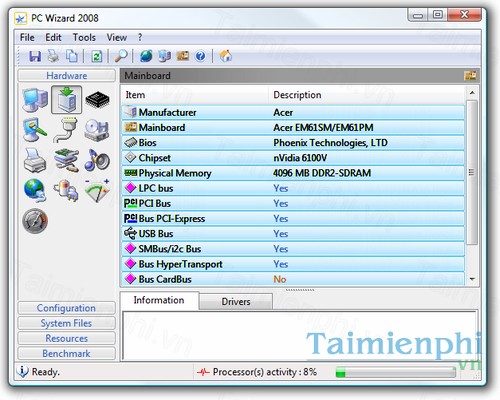Click 'Acer EM61SM/EM61PM' description value
500x400 pixels.
point(323,127)
